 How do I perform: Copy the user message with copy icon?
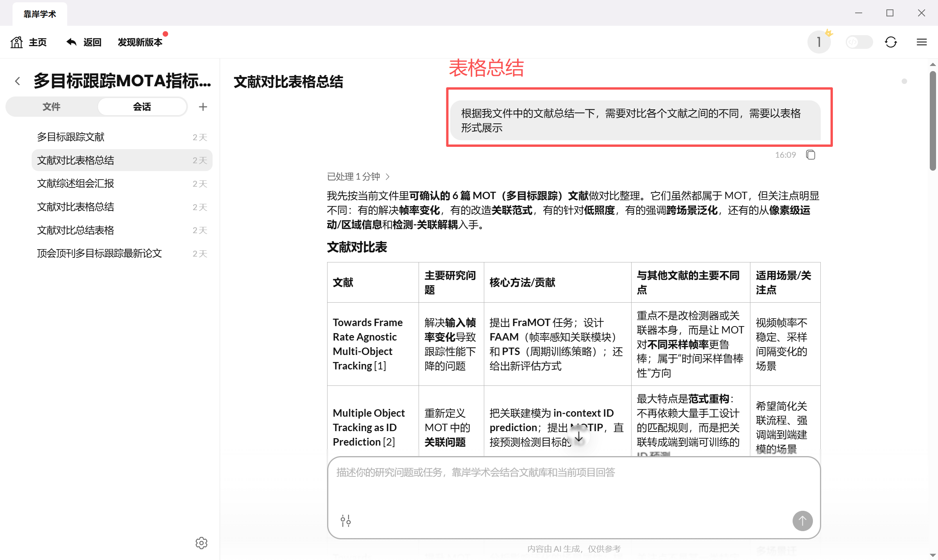coord(811,155)
